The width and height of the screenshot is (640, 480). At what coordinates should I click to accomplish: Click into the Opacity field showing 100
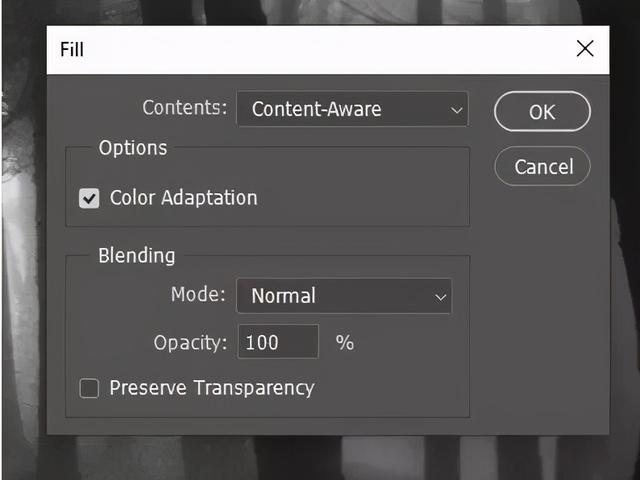point(278,342)
